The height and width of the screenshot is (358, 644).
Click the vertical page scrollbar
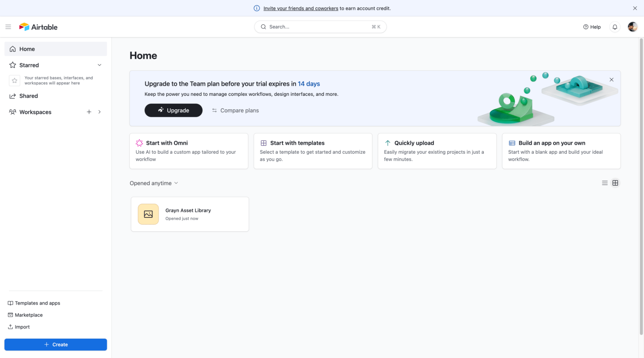(x=641, y=186)
